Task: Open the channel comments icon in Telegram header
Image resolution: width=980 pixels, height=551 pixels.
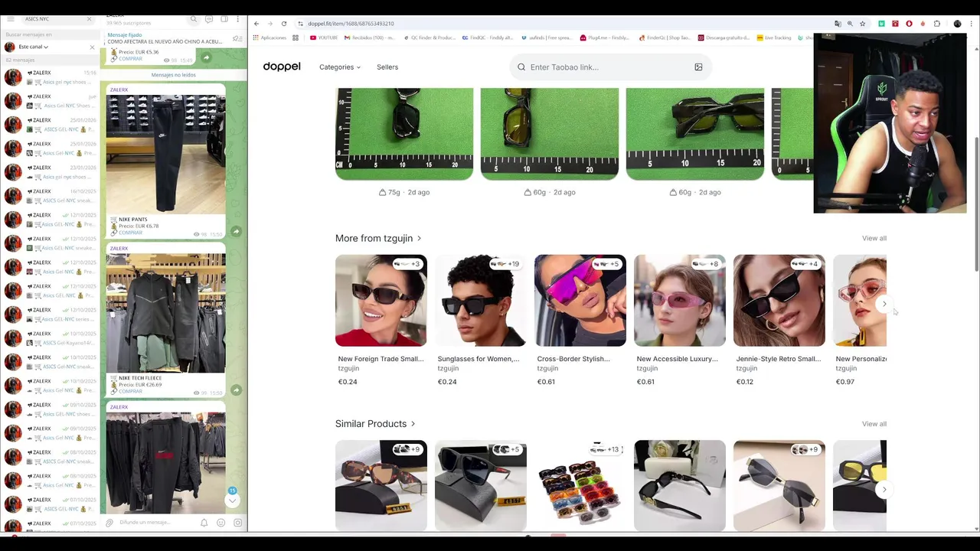Action: click(209, 19)
